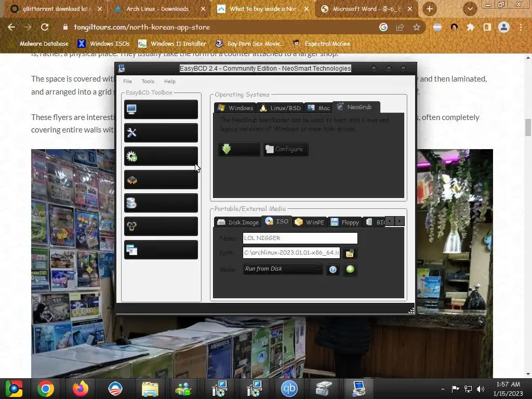Screen dimensions: 532x399
Task: Select the ISO tab in Portable/External Media
Action: (x=277, y=221)
